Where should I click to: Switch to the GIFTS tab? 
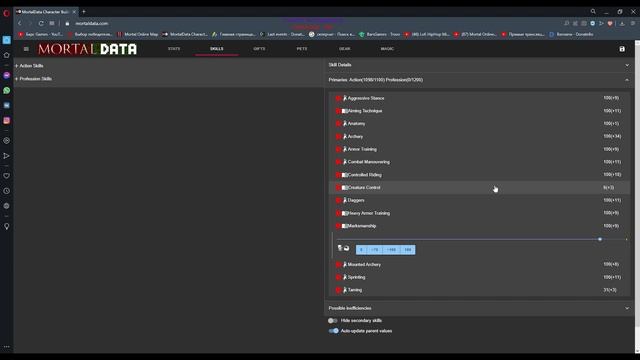click(259, 49)
